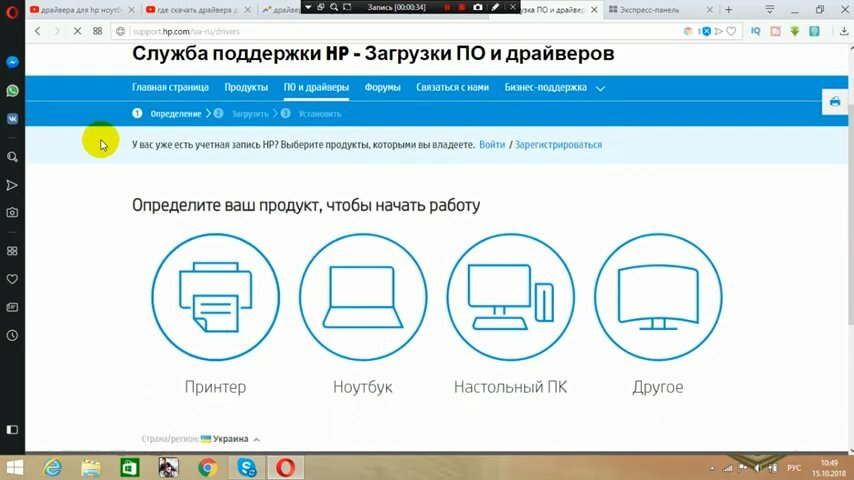Expand the Украина country selector

coord(231,439)
